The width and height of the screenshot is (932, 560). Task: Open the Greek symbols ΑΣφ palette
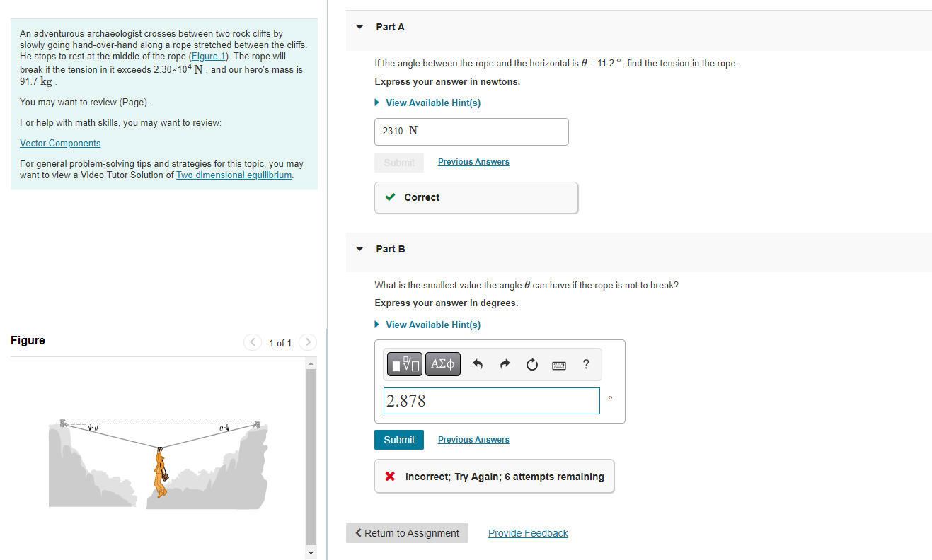[x=442, y=364]
